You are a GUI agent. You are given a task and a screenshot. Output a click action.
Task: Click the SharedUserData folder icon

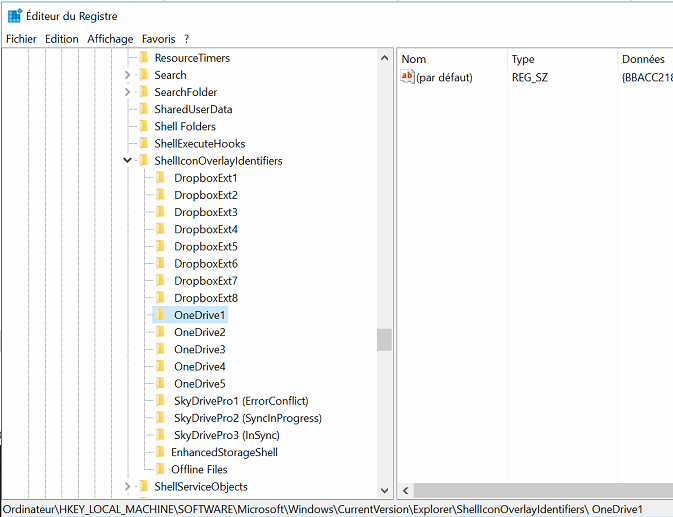(144, 109)
